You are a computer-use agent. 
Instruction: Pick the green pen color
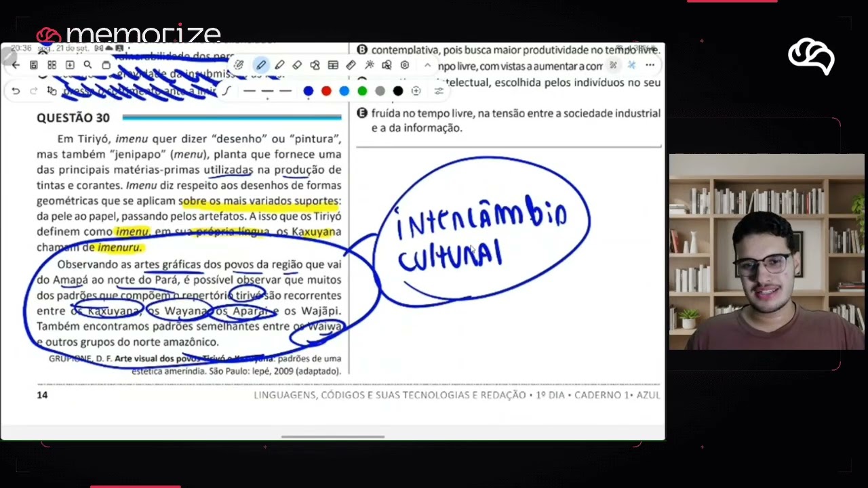pos(362,91)
